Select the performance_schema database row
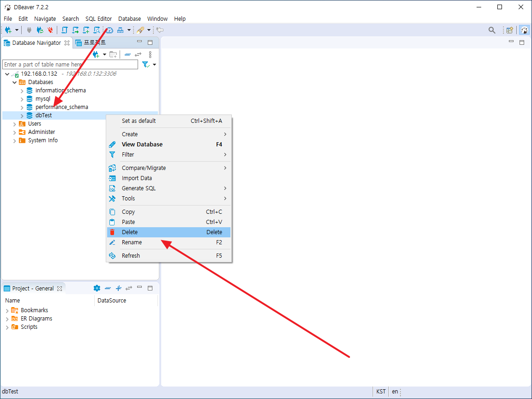Screen dimensions: 532x399 62,107
